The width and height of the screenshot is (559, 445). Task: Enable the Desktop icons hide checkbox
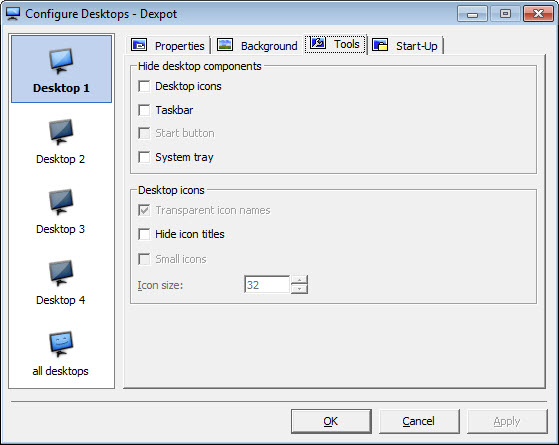click(x=144, y=86)
